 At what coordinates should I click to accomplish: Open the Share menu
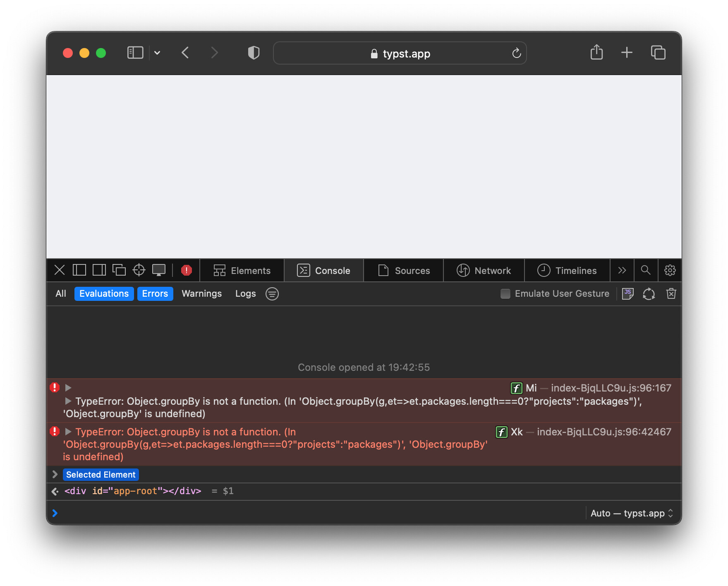pyautogui.click(x=596, y=52)
